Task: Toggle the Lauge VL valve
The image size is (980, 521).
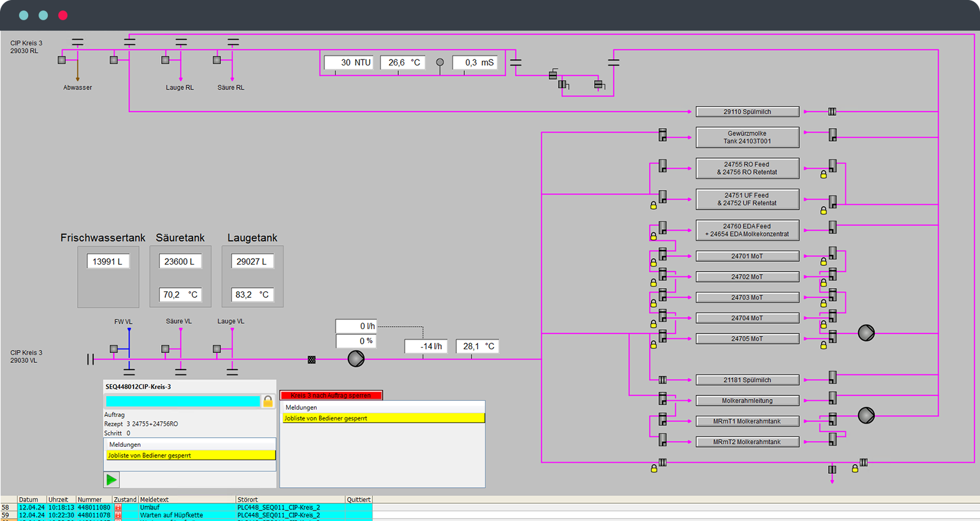Action: (x=217, y=349)
